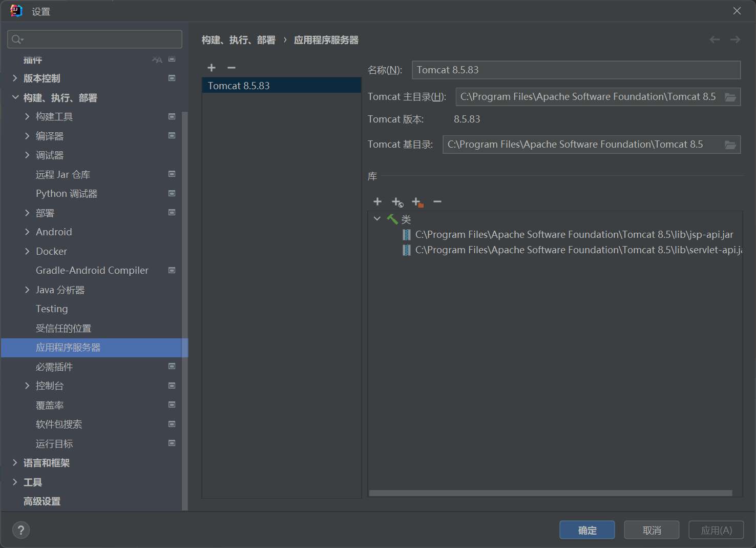756x548 pixels.
Task: Click project-level icon beside 软件包搜索
Action: click(x=172, y=424)
